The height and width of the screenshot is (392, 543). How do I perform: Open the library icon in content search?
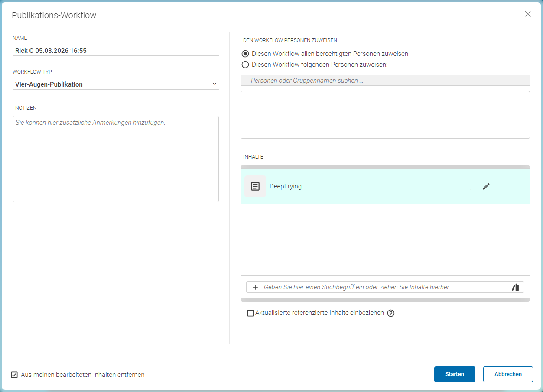click(515, 287)
